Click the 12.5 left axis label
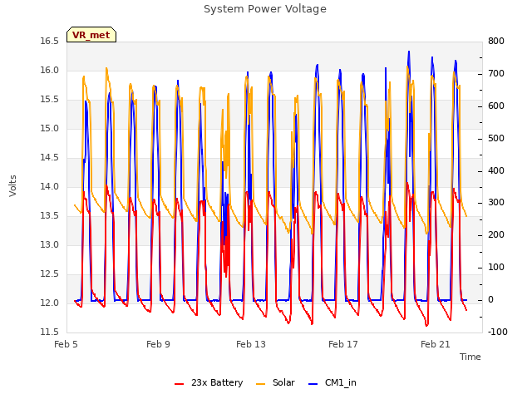Image resolution: width=532 pixels, height=399 pixels. [x=50, y=273]
